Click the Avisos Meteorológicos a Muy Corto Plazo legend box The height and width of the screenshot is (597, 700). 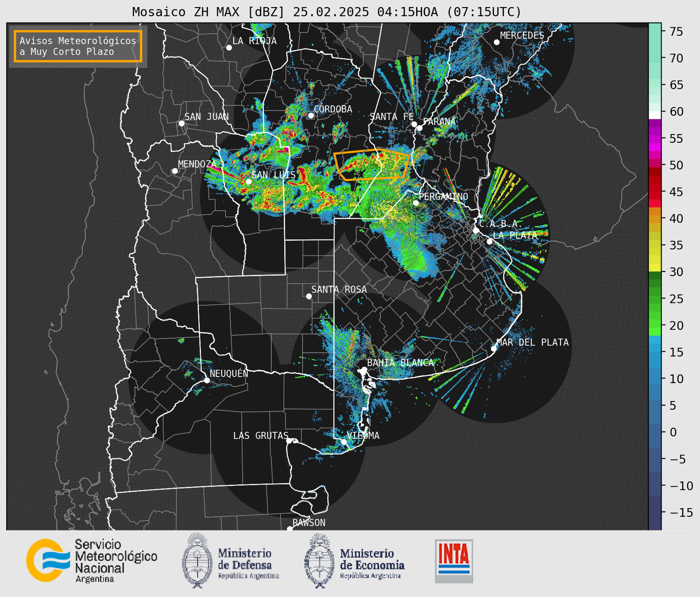pyautogui.click(x=78, y=46)
